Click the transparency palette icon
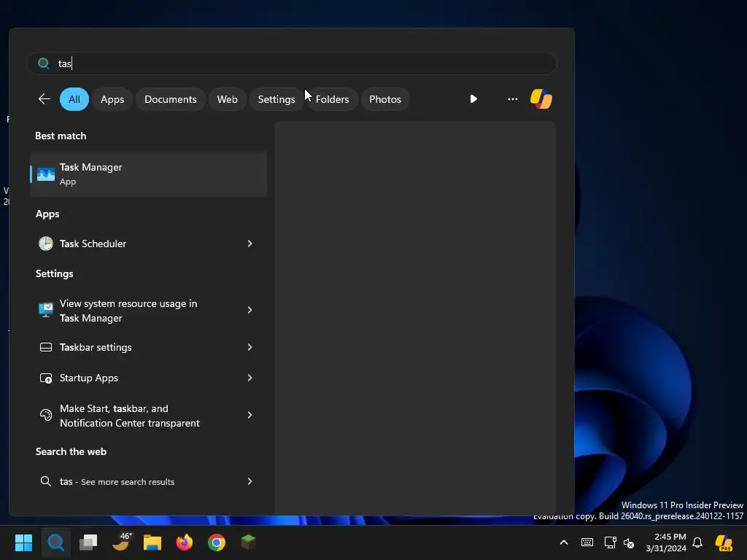Screen dimensions: 747x560 46,415
